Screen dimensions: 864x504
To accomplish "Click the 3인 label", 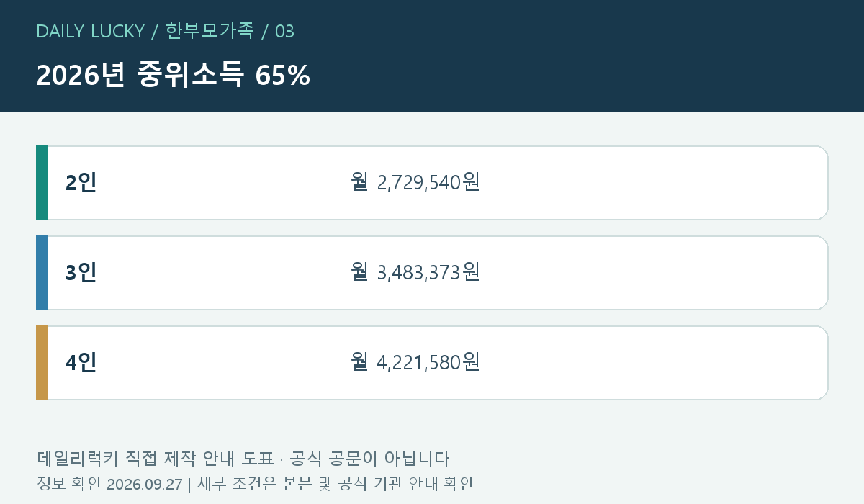I will click(x=81, y=273).
